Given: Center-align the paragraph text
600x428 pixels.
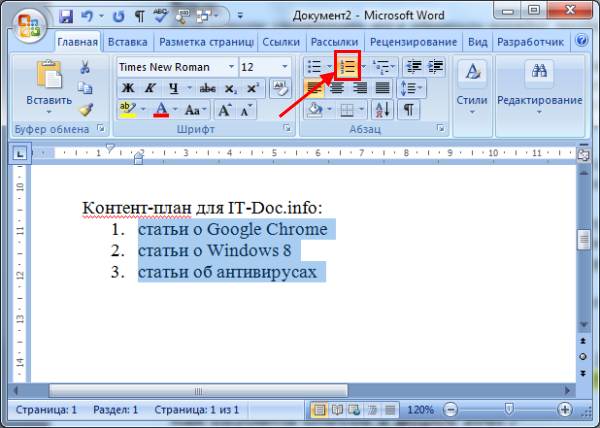Looking at the screenshot, I should click(x=336, y=88).
